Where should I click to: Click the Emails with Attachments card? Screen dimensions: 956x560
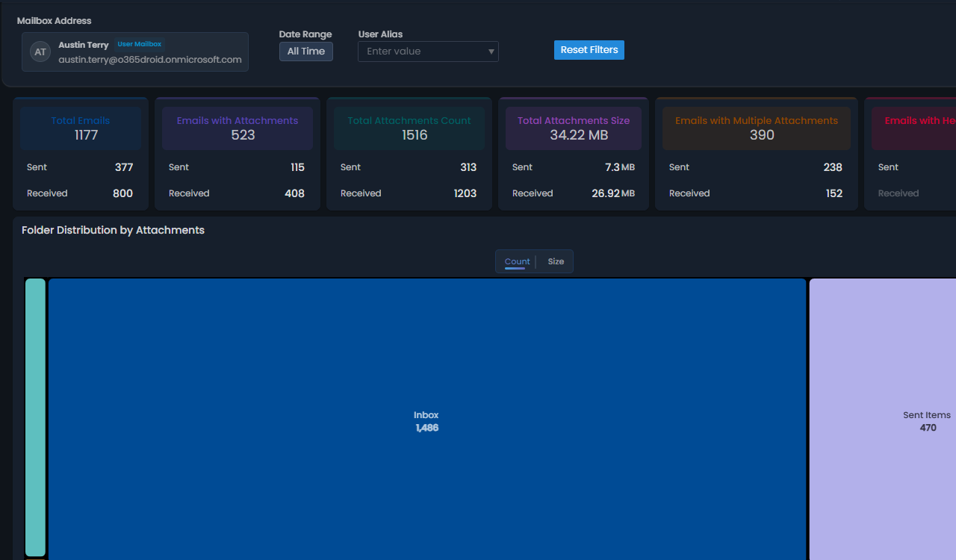pyautogui.click(x=237, y=153)
